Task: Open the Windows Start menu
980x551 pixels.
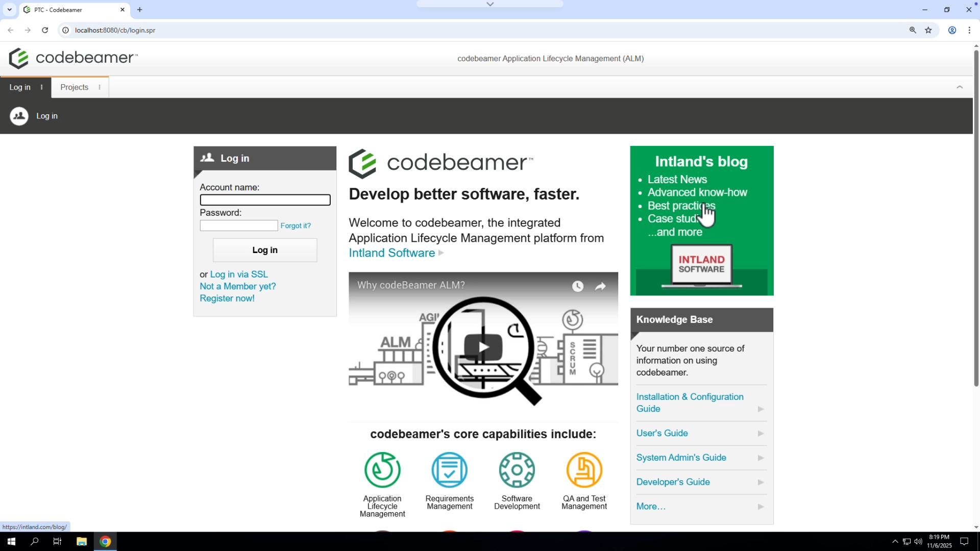Action: click(11, 541)
